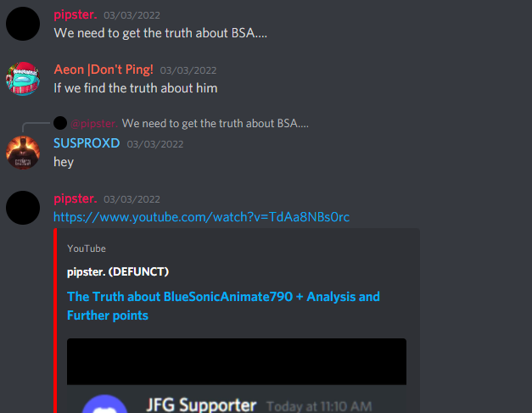Click the Aeon |Don't Ping! username
Screen dimensions: 532x413
[x=104, y=70]
